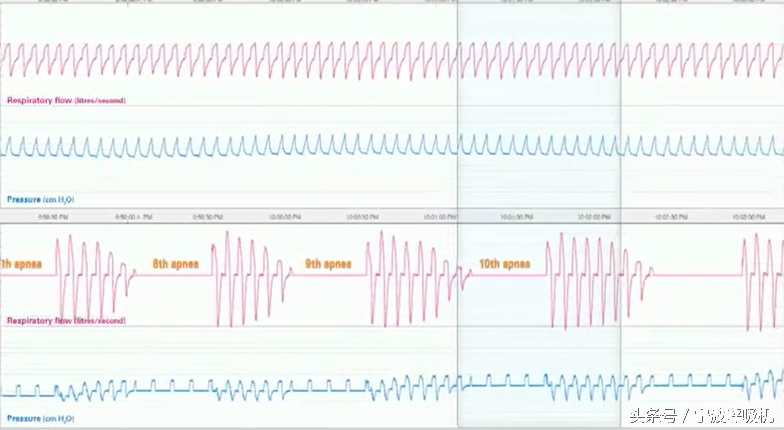This screenshot has width=784, height=430.
Task: Select Pressure (cm H2O) label on apnea chart
Action: point(40,418)
